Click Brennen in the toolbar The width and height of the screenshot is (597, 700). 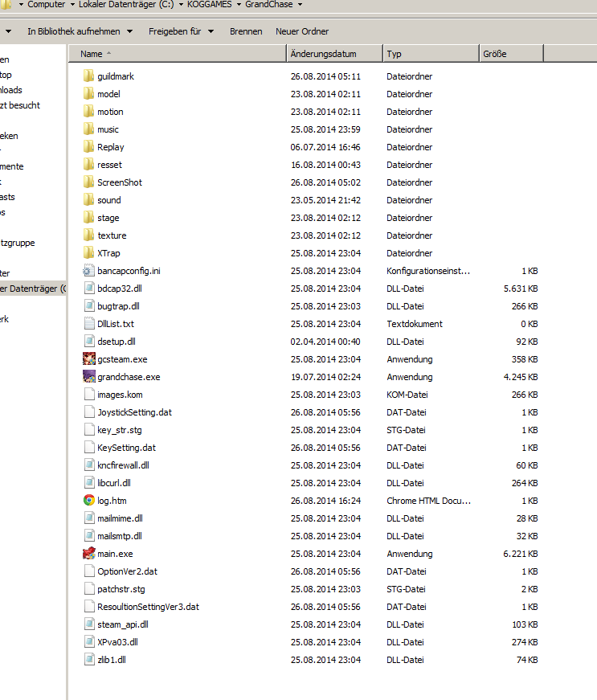point(246,31)
